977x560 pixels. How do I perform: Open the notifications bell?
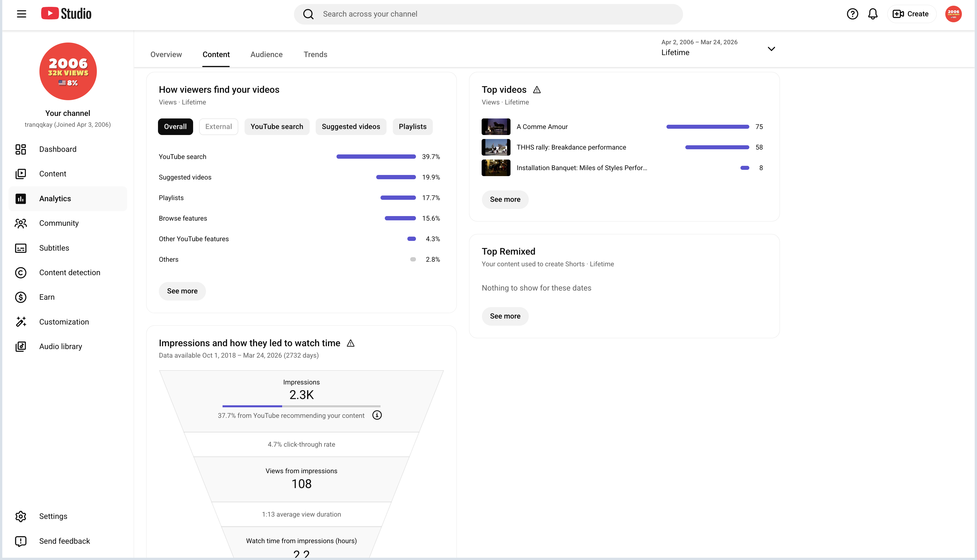[873, 14]
